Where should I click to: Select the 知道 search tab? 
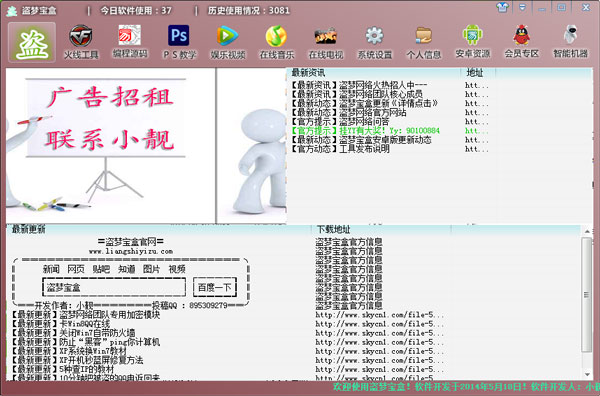[127, 269]
